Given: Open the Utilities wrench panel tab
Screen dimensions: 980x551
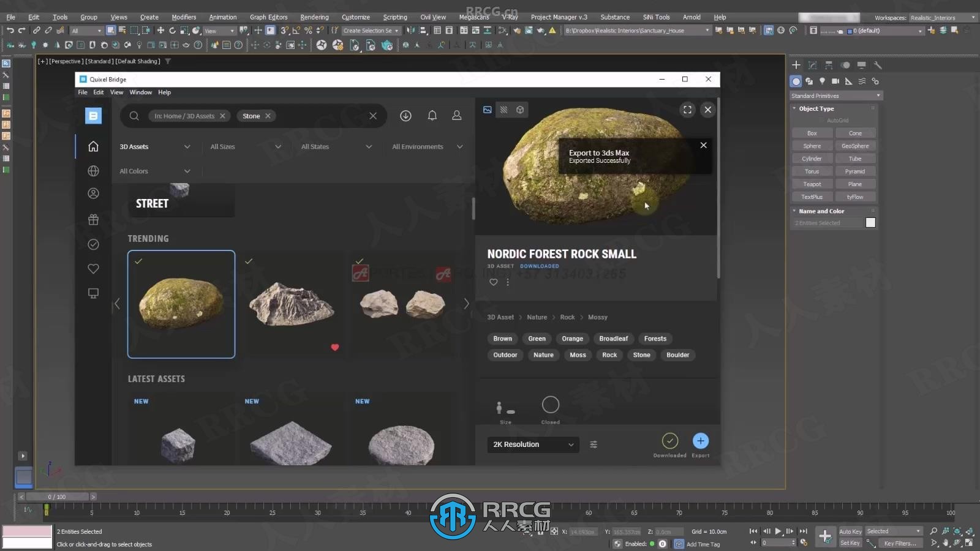Looking at the screenshot, I should point(878,65).
